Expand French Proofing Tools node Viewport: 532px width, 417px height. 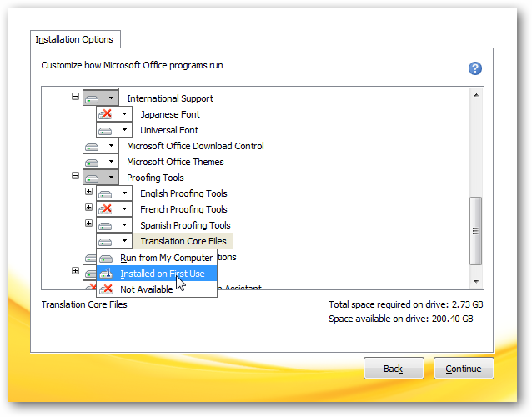coord(88,208)
